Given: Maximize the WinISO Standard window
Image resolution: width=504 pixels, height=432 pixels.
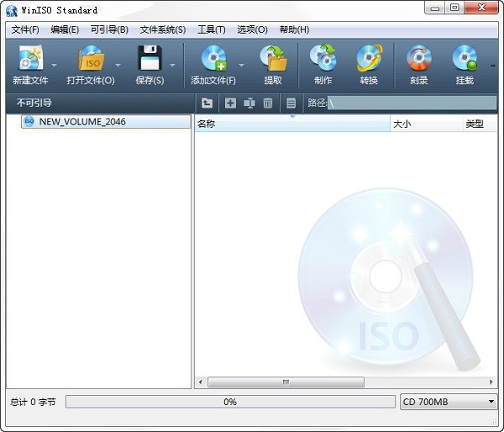Looking at the screenshot, I should click(454, 8).
